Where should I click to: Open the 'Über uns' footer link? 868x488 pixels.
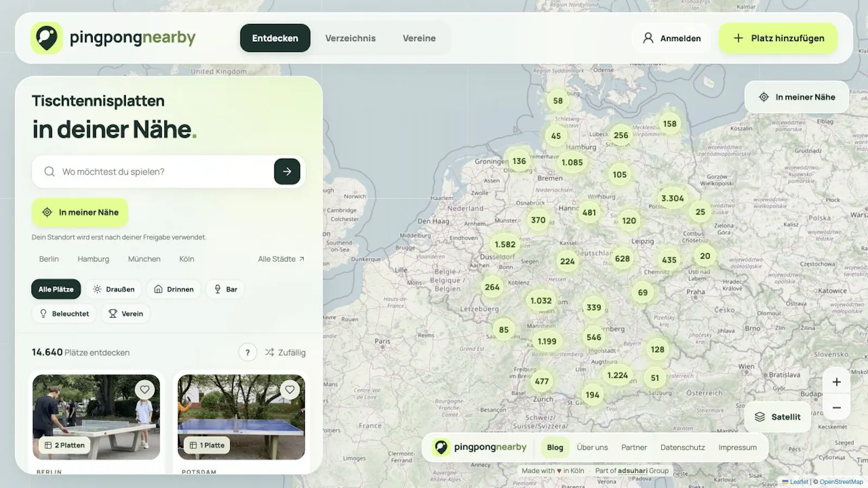pyautogui.click(x=592, y=447)
